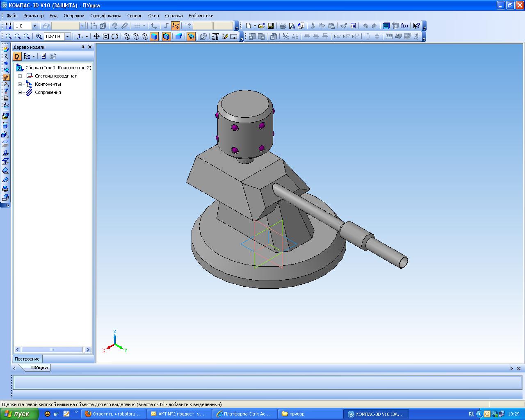
Task: Switch to the Построение tab
Action: point(27,359)
